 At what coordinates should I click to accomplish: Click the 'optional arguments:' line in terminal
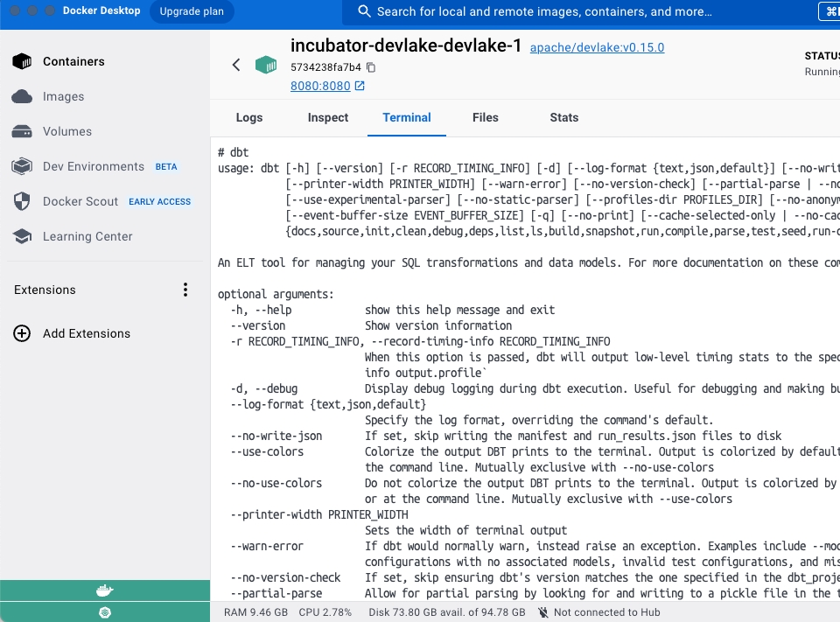(x=276, y=294)
